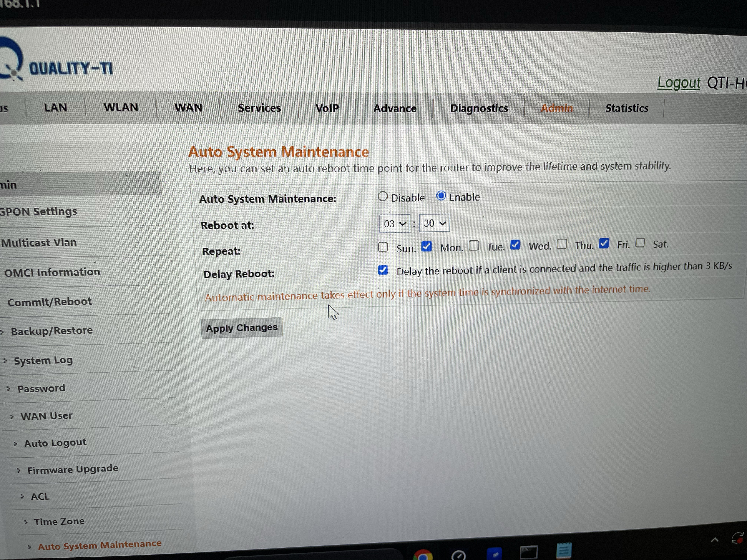
Task: Check the Sun. repeat checkbox
Action: pos(383,247)
